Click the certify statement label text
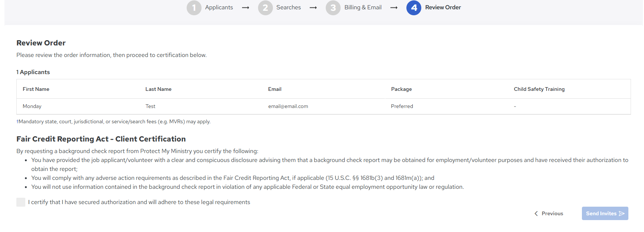Image resolution: width=644 pixels, height=232 pixels. pos(139,202)
